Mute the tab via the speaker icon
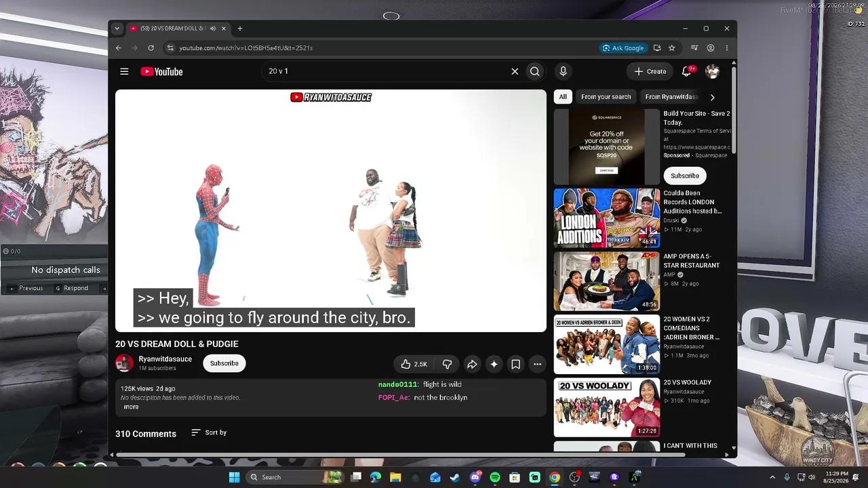868x488 pixels. (213, 28)
